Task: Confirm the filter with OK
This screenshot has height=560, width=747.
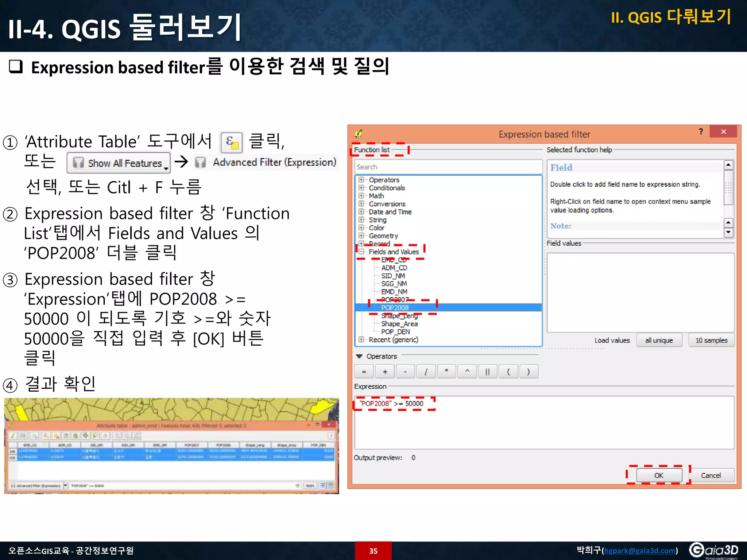Action: tap(659, 475)
